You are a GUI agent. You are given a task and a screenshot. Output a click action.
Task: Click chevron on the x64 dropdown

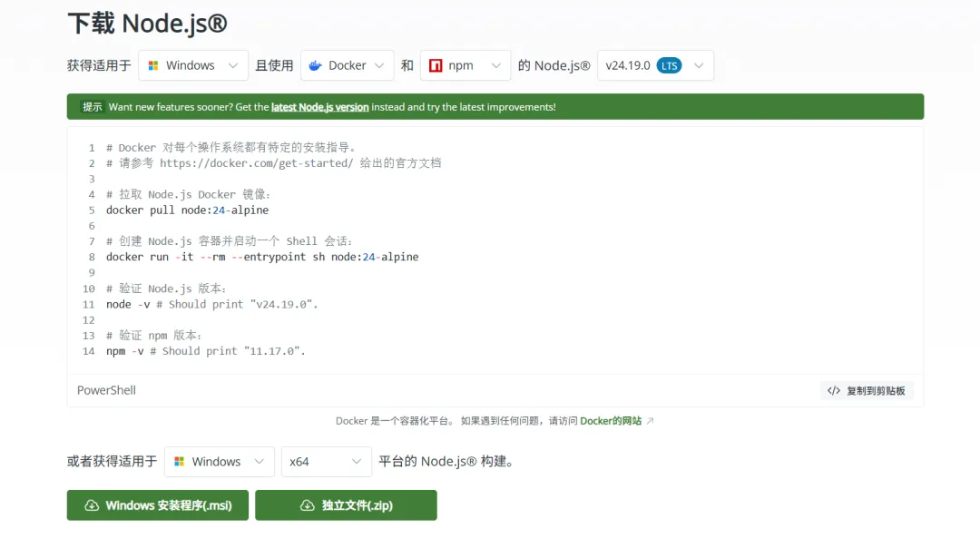(357, 462)
